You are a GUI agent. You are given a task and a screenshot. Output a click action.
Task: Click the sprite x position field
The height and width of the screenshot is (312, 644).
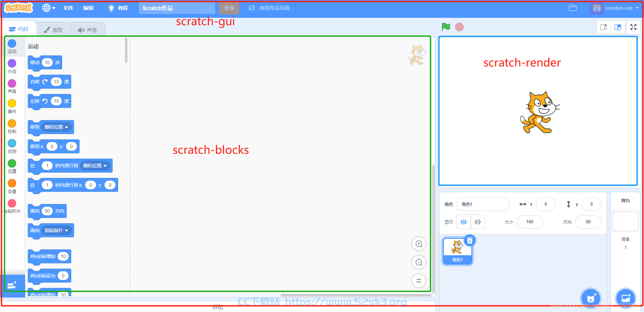pos(546,204)
